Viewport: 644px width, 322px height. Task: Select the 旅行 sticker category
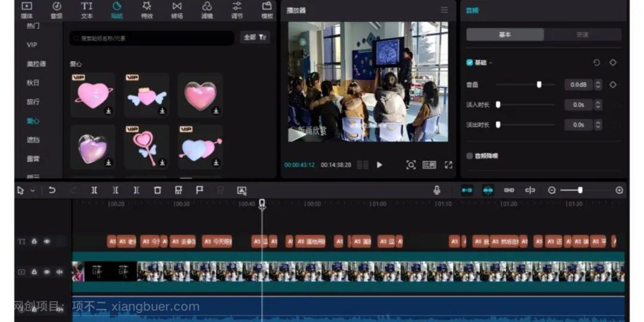(33, 102)
